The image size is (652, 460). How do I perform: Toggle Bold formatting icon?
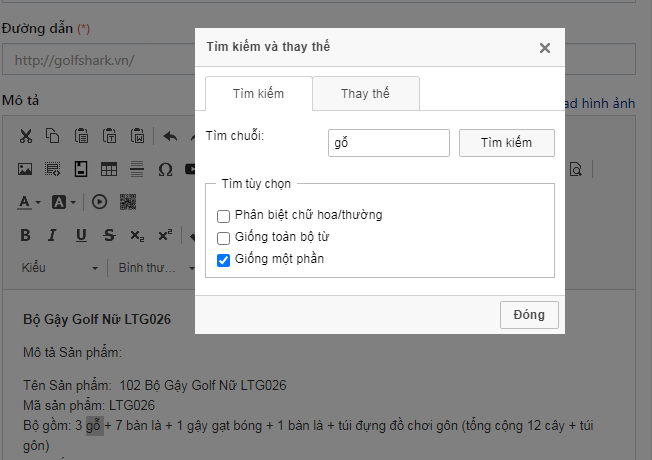tap(26, 235)
